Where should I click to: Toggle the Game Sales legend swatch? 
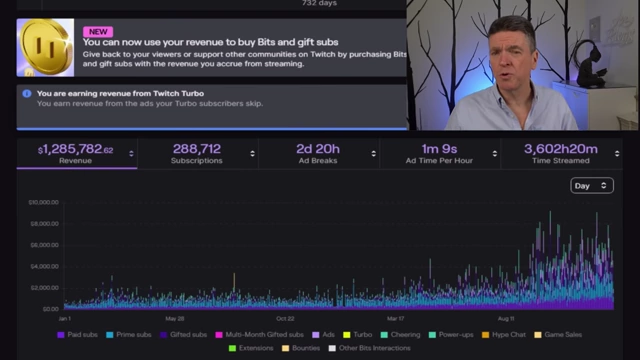pyautogui.click(x=538, y=335)
